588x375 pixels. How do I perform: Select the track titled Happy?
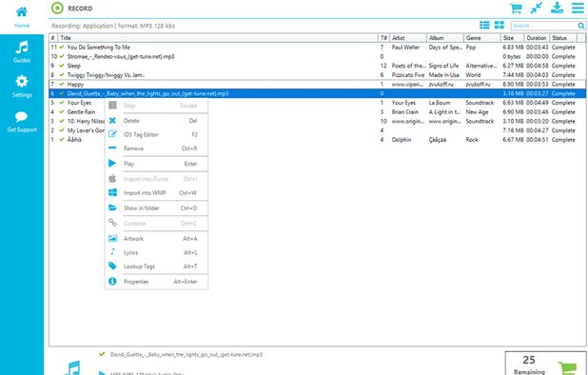(x=75, y=84)
